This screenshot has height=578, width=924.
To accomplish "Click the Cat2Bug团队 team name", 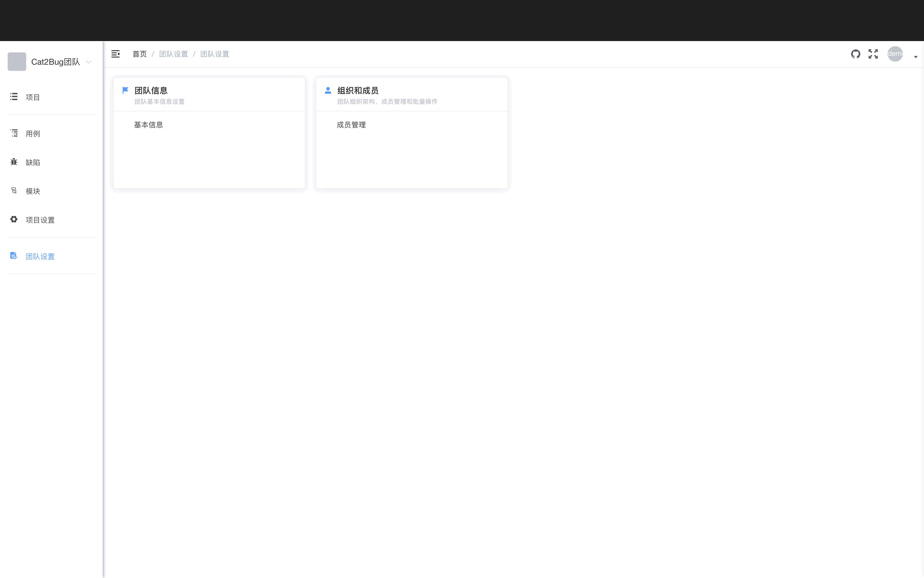I will 56,62.
